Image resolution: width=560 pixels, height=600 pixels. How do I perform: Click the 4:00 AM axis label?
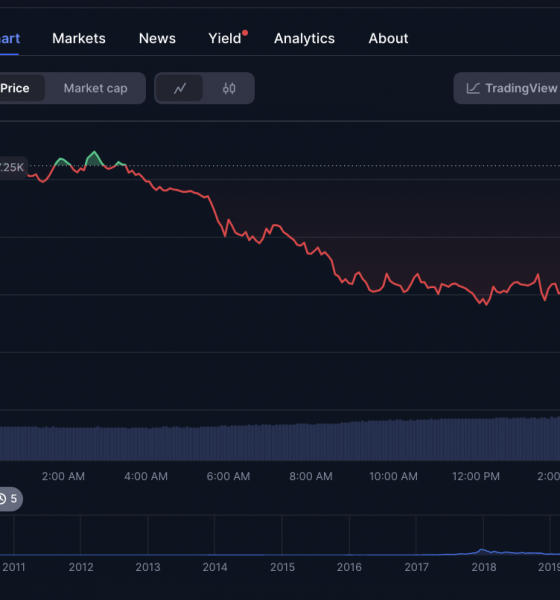pyautogui.click(x=146, y=476)
